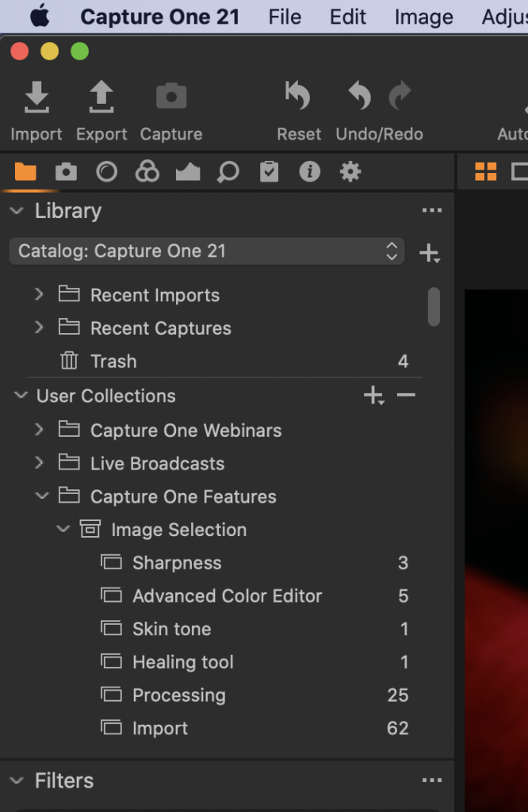Image resolution: width=528 pixels, height=812 pixels.
Task: Open the Edit menu
Action: [348, 17]
